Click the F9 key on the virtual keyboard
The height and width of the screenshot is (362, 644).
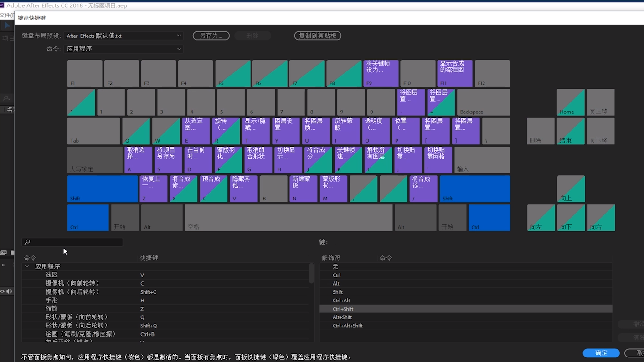(381, 73)
